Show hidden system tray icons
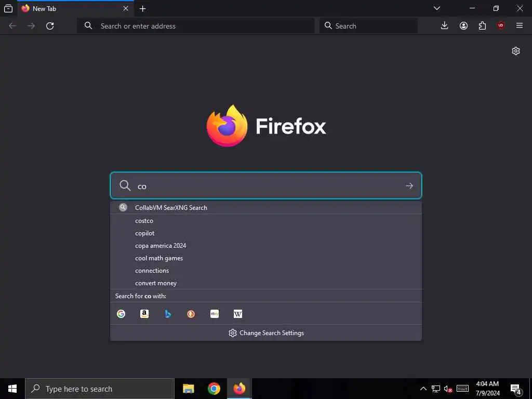 point(423,389)
